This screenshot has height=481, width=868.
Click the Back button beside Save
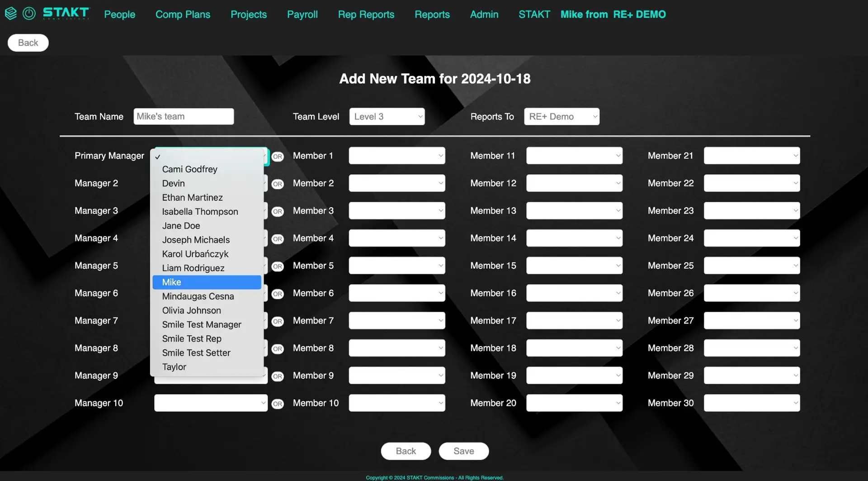pyautogui.click(x=406, y=451)
